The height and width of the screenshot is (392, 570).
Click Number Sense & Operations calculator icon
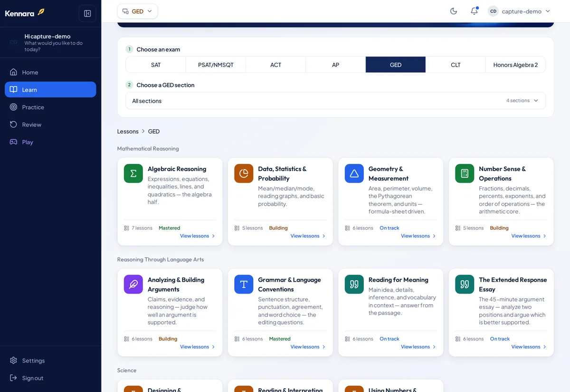[x=465, y=173]
